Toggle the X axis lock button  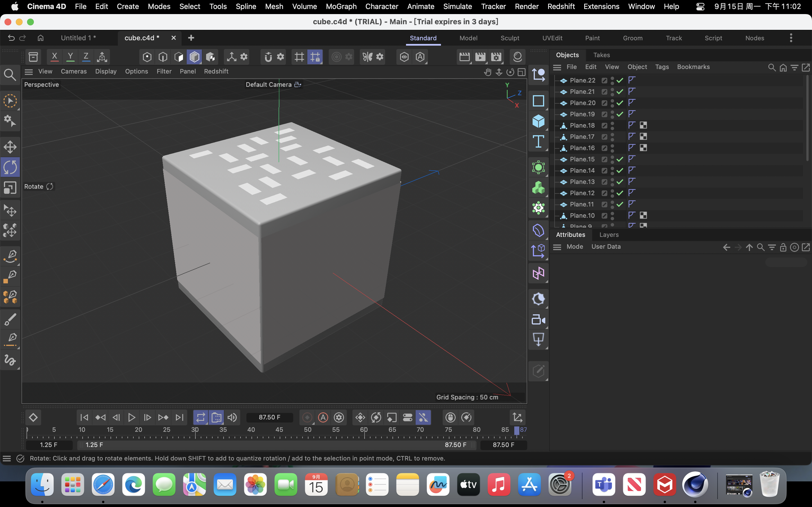pos(54,57)
